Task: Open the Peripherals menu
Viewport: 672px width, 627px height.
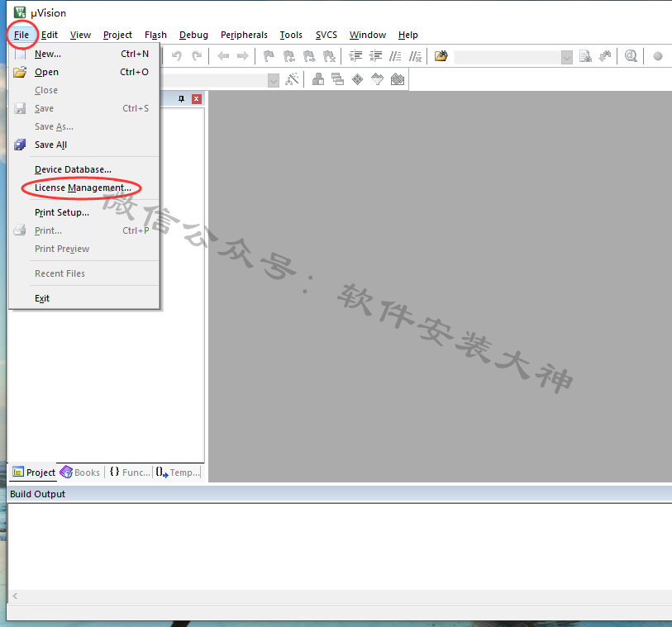Action: tap(244, 35)
